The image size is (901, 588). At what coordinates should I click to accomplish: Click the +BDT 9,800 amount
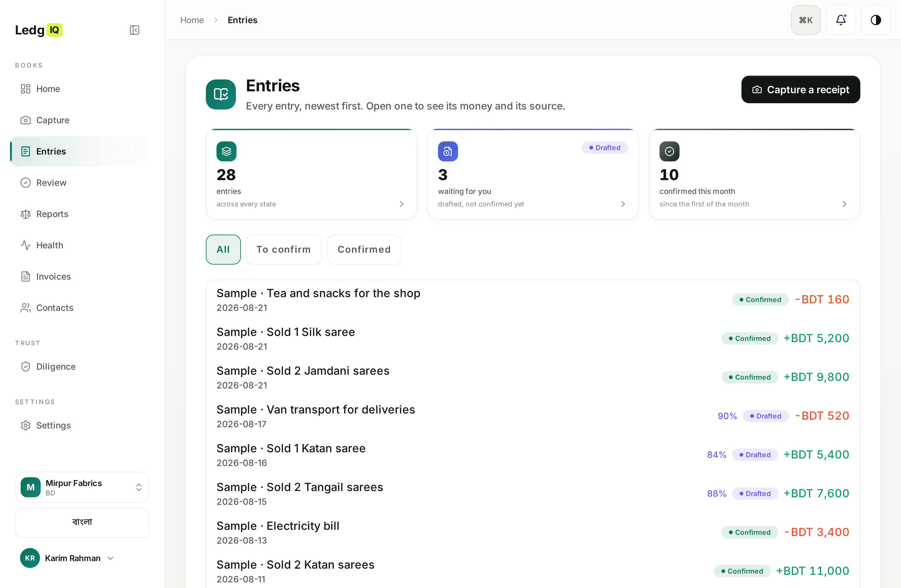coord(816,377)
